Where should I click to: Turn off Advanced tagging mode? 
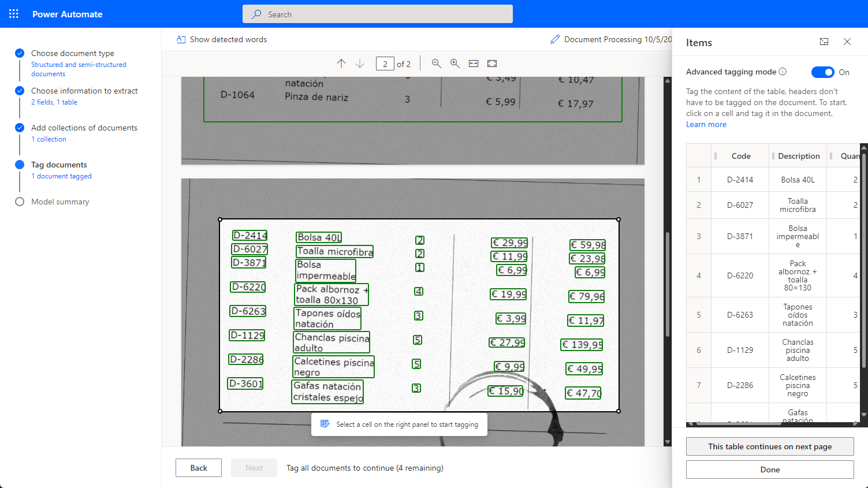click(822, 72)
